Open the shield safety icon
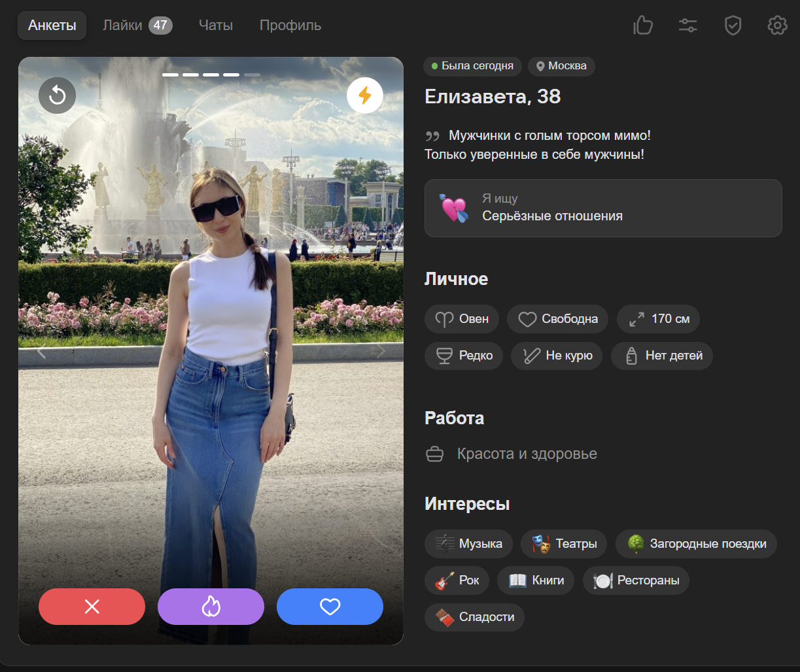800x672 pixels. pyautogui.click(x=733, y=25)
